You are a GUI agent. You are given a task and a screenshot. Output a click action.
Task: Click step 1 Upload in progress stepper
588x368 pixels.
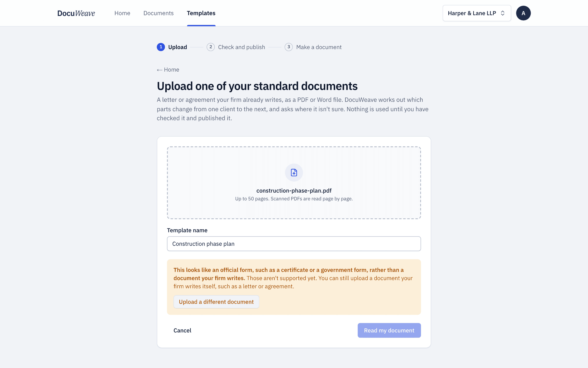(172, 47)
